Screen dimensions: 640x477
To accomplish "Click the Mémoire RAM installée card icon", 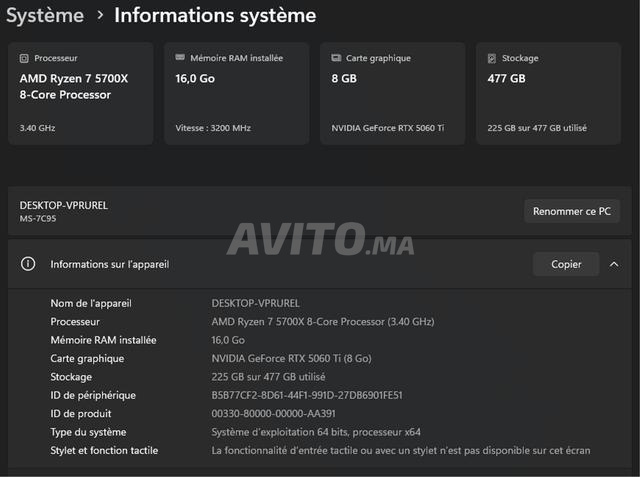I will click(x=180, y=57).
